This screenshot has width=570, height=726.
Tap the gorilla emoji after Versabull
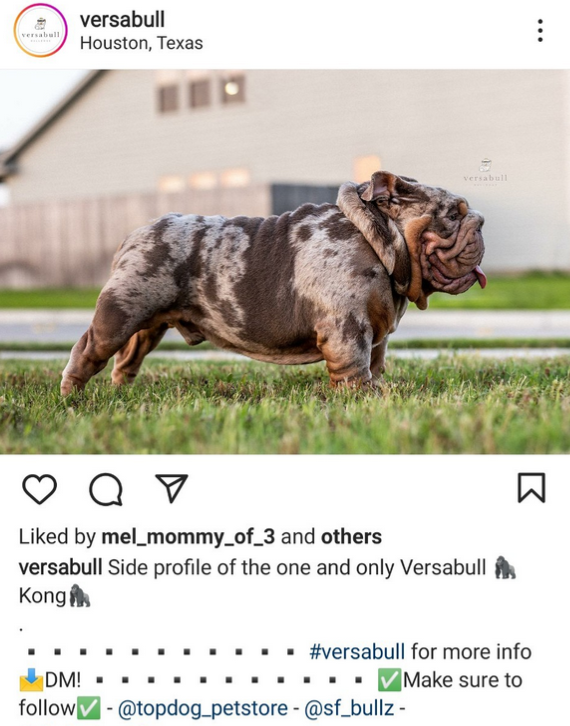tap(505, 568)
